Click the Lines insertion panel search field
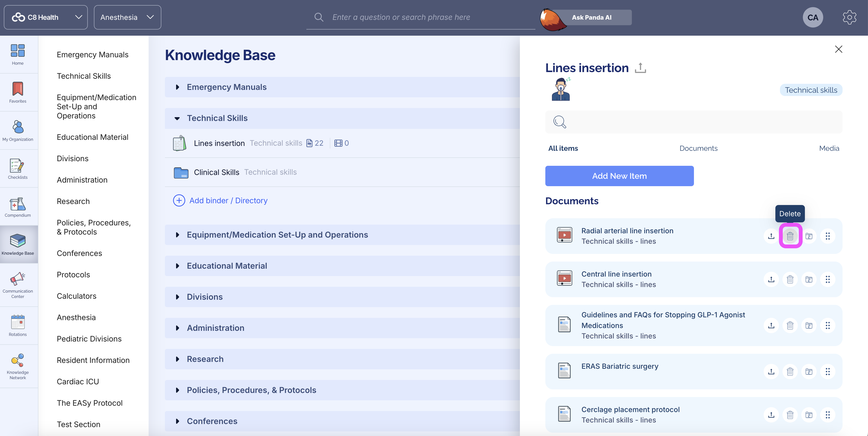Image resolution: width=868 pixels, height=436 pixels. coord(693,122)
